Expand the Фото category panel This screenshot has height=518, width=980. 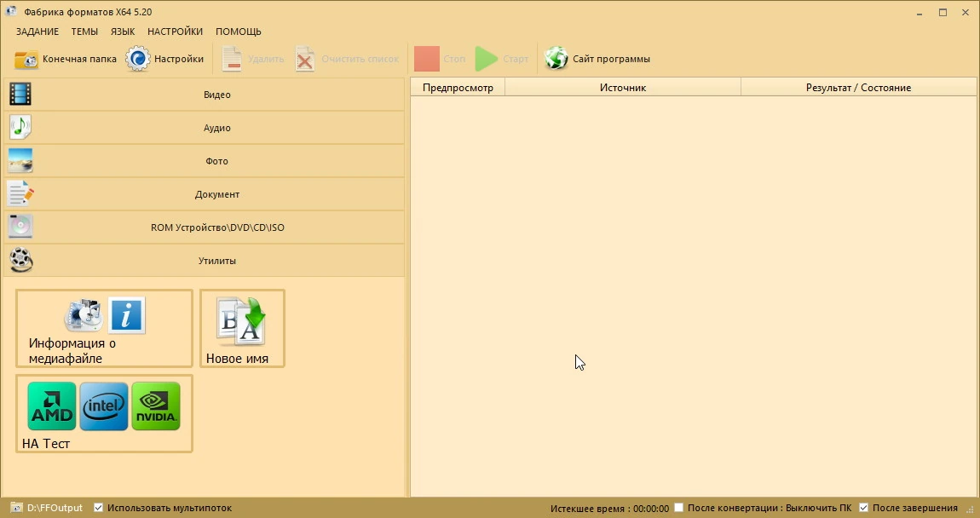205,160
